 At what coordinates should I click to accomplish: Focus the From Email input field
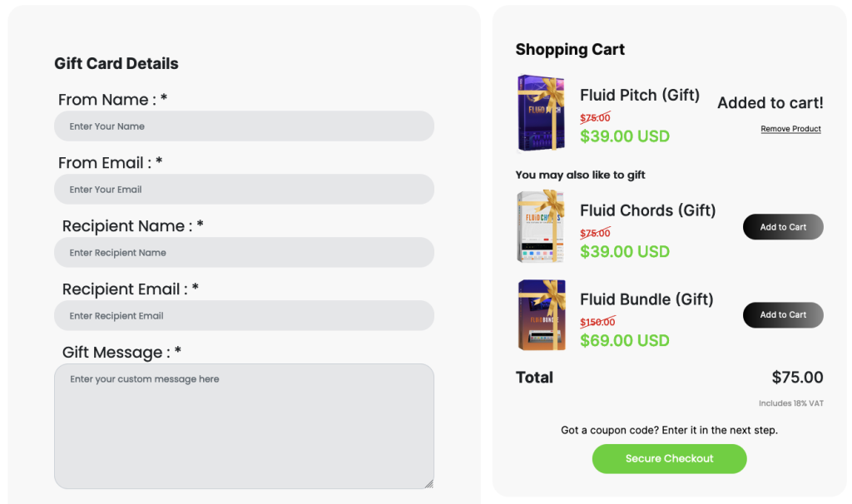[244, 189]
